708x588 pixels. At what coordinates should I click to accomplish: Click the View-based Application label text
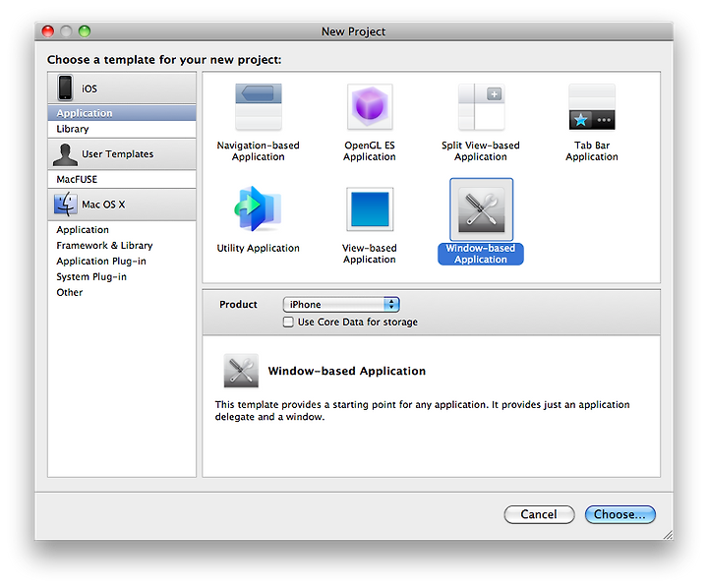coord(370,254)
